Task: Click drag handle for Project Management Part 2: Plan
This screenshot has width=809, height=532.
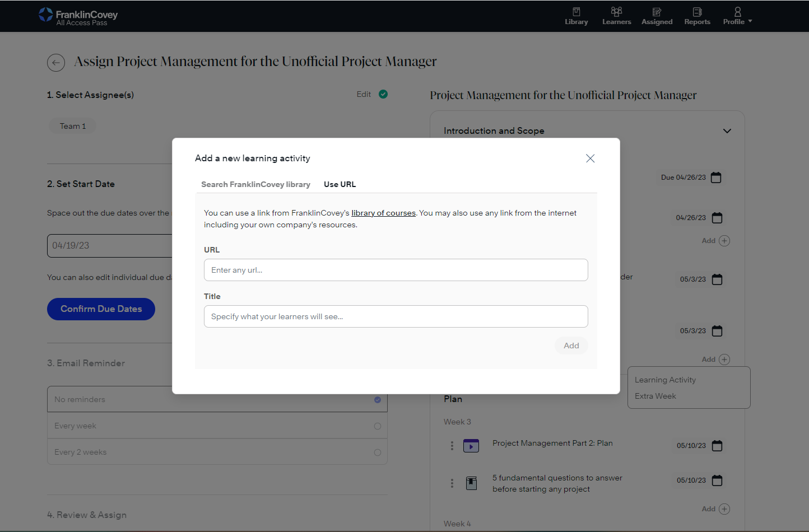Action: [452, 446]
